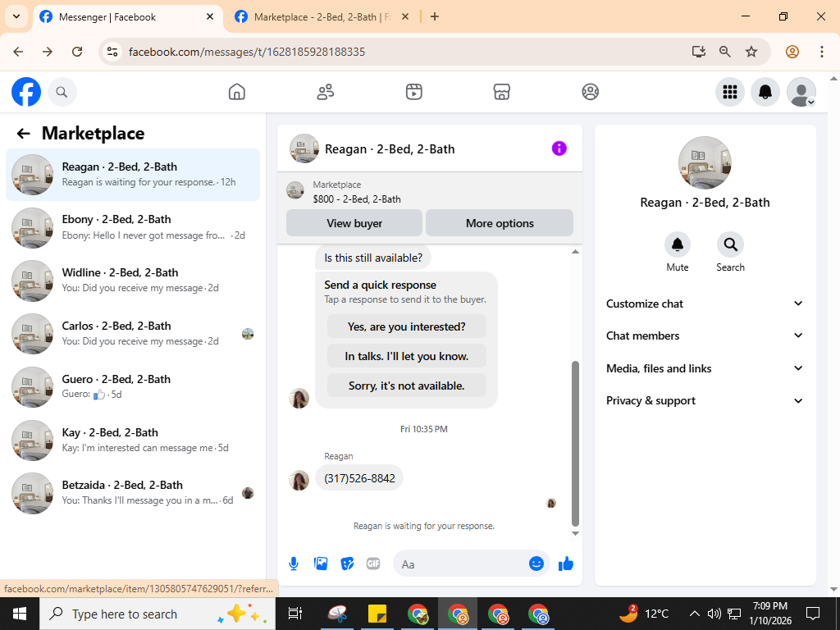
Task: Switch to the Messenger | Facebook browser tab
Action: click(x=127, y=17)
